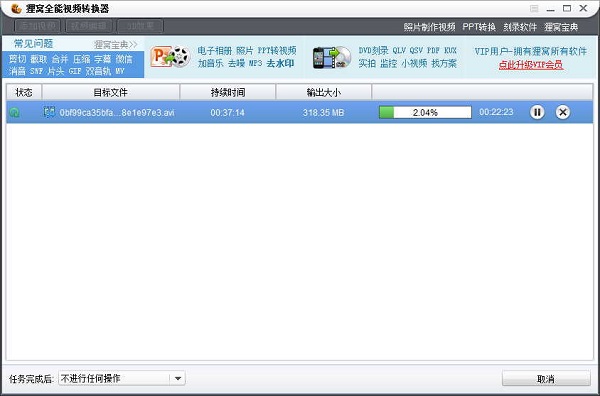Open the 不进行任何操作 combo box
Screen dimensions: 600x396
point(122,378)
